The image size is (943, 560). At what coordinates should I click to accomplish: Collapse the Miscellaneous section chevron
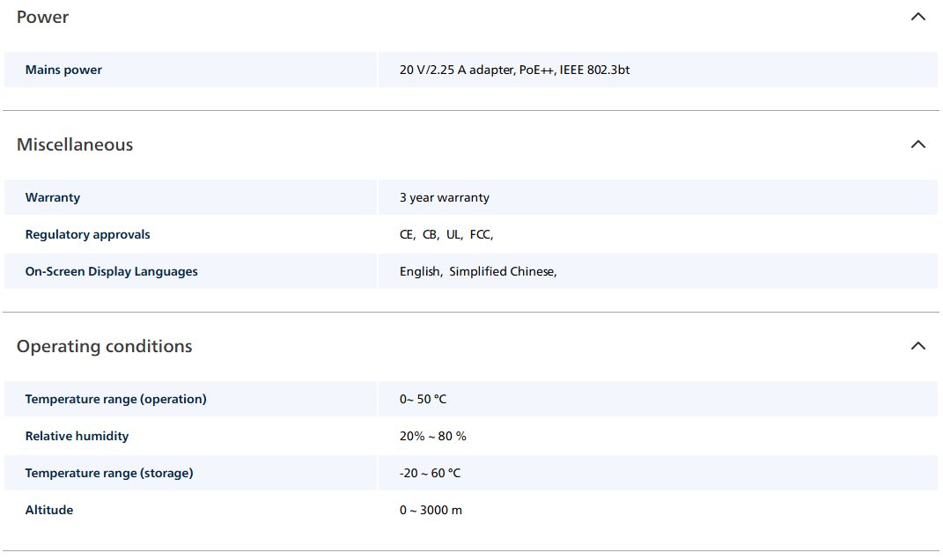917,144
